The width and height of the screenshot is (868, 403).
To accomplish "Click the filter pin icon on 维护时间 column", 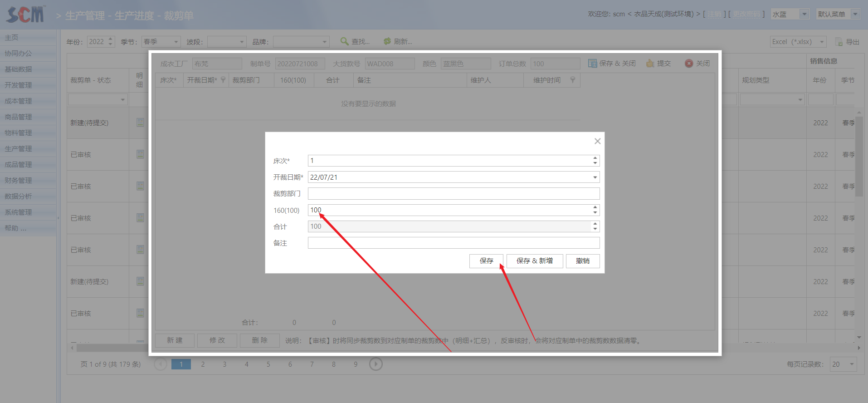I will [x=573, y=80].
